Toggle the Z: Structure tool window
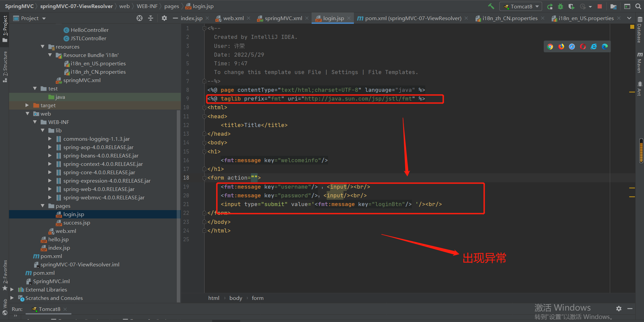644x322 pixels. click(5, 67)
